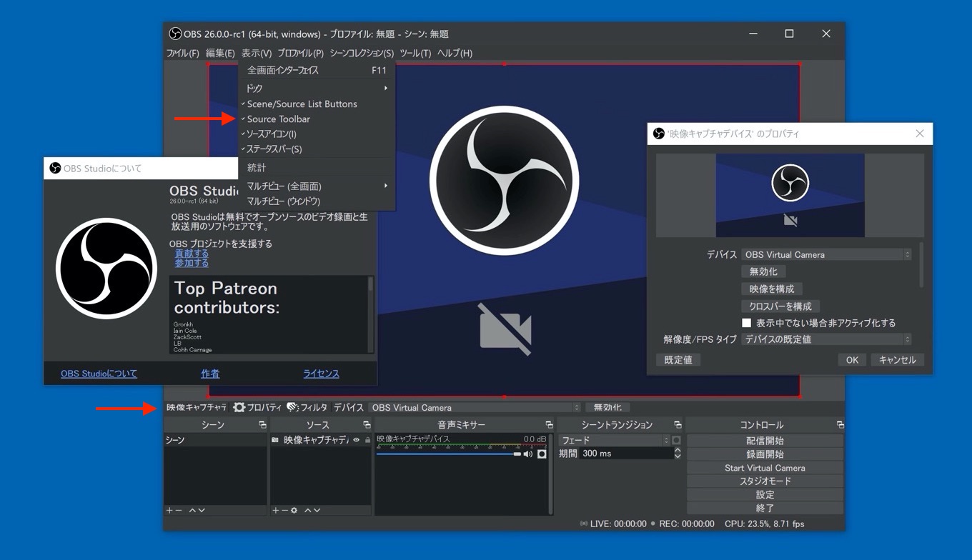Image resolution: width=972 pixels, height=560 pixels.
Task: Open 貢献する link in About window
Action: pos(192,254)
